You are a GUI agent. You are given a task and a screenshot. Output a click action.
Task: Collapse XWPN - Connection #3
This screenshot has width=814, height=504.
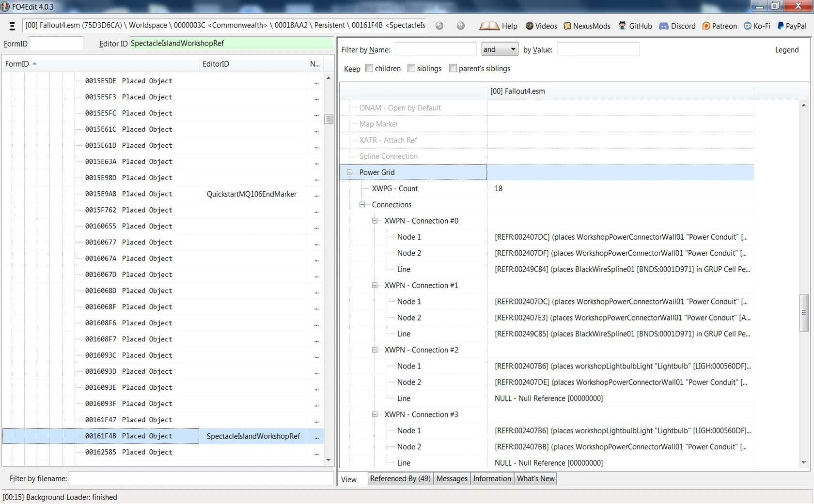375,414
